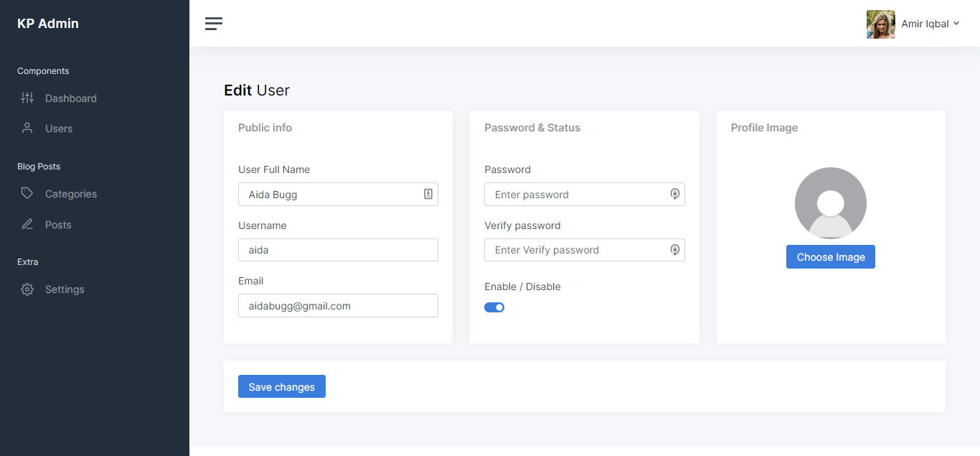Focus the Username input field
This screenshot has width=980, height=456.
(x=338, y=250)
